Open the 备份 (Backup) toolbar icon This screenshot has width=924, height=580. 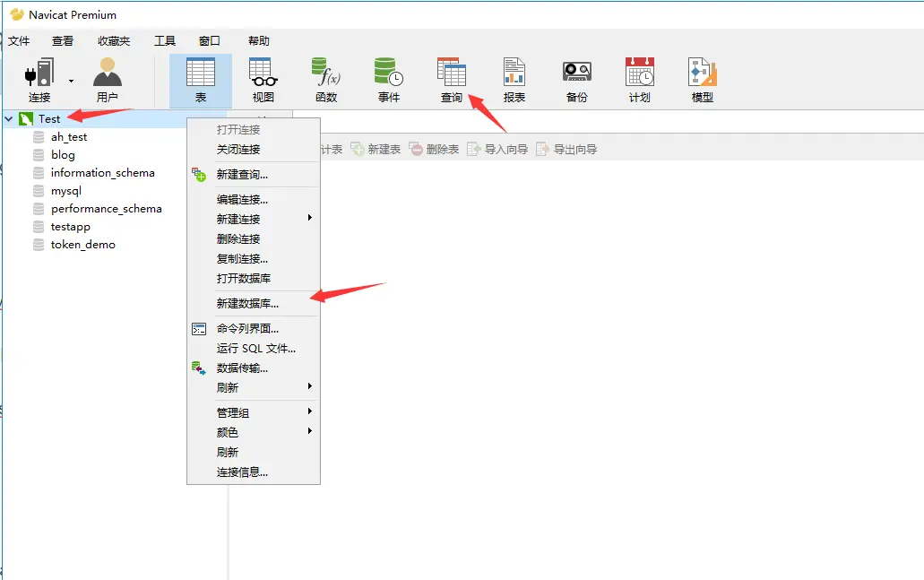point(577,80)
